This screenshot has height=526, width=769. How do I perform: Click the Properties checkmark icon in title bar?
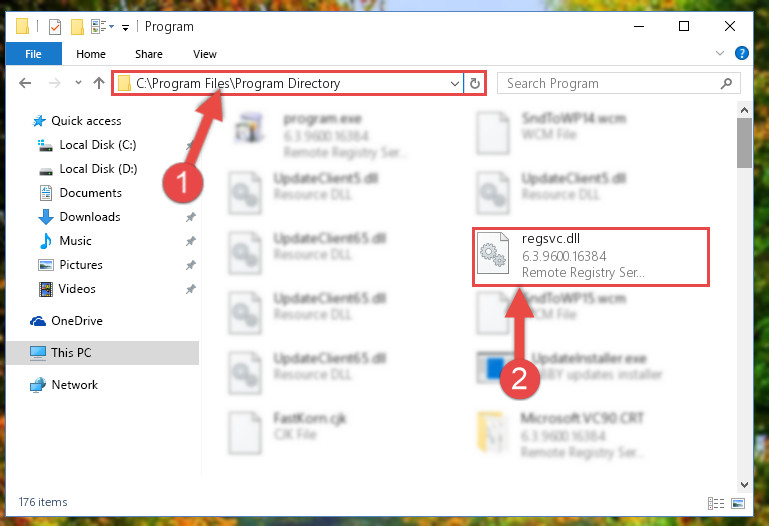55,26
